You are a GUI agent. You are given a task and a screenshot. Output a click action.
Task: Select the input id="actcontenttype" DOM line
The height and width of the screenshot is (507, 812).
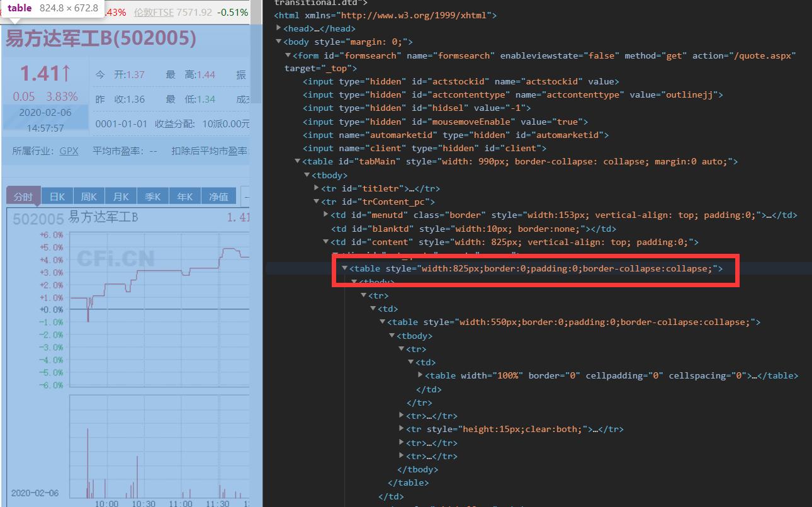513,94
